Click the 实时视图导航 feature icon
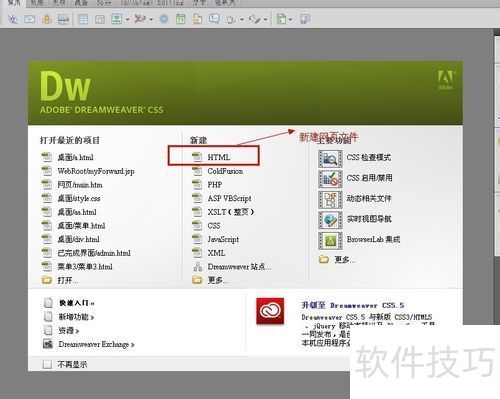 (x=330, y=220)
